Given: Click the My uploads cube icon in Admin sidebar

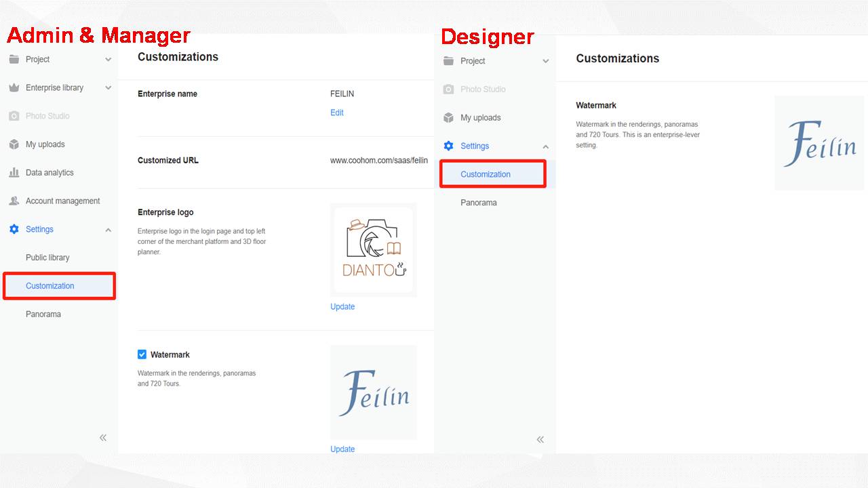Looking at the screenshot, I should tap(14, 144).
